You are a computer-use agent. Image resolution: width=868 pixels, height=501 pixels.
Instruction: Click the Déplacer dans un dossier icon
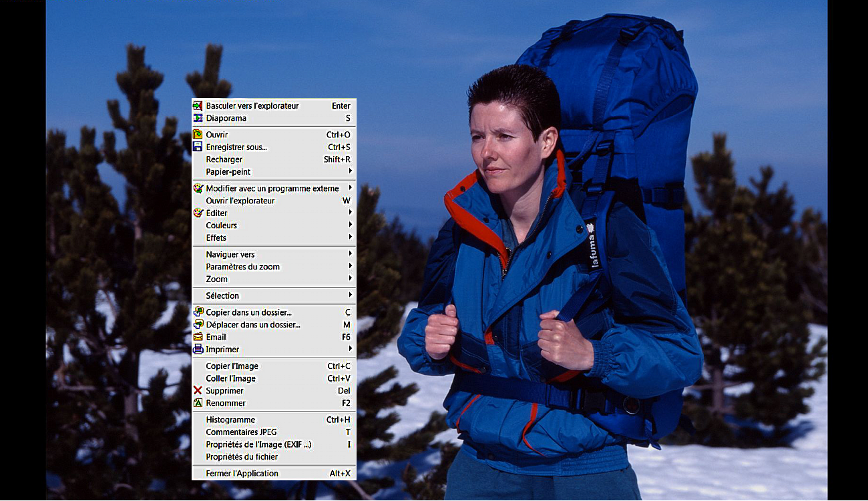[x=198, y=324]
